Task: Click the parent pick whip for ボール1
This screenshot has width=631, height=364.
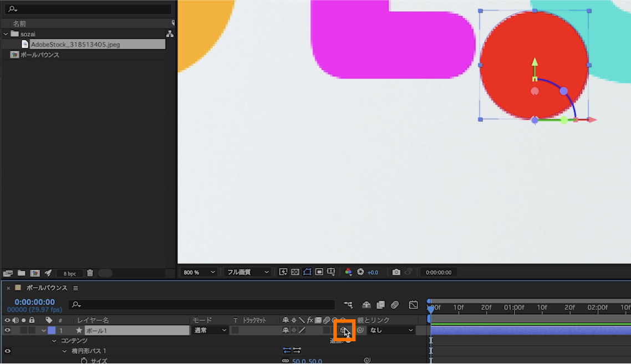Action: tap(360, 330)
